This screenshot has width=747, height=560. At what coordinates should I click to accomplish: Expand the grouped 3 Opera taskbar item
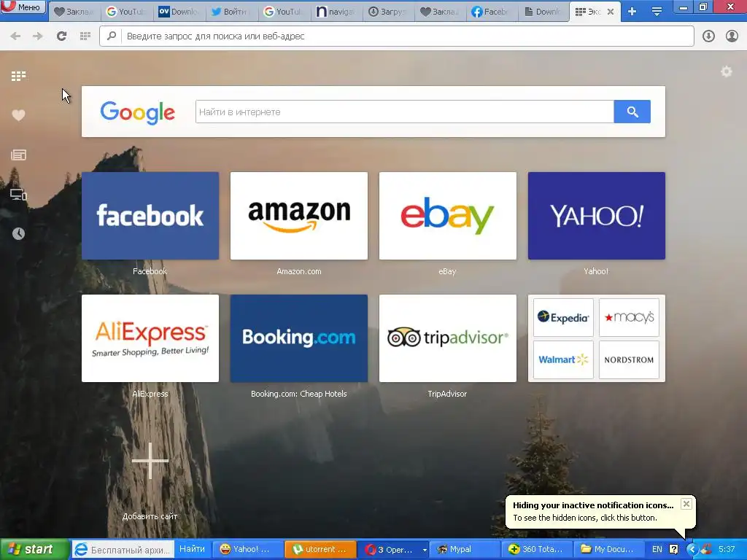pos(392,550)
